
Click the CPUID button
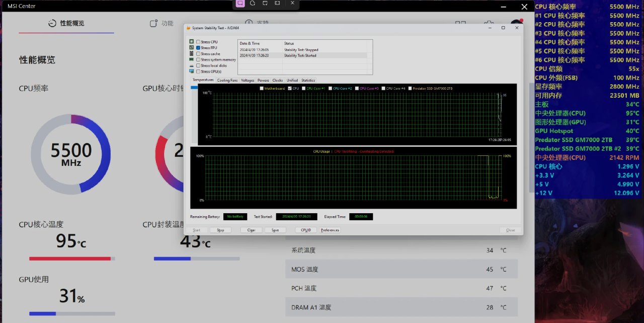[x=305, y=230]
